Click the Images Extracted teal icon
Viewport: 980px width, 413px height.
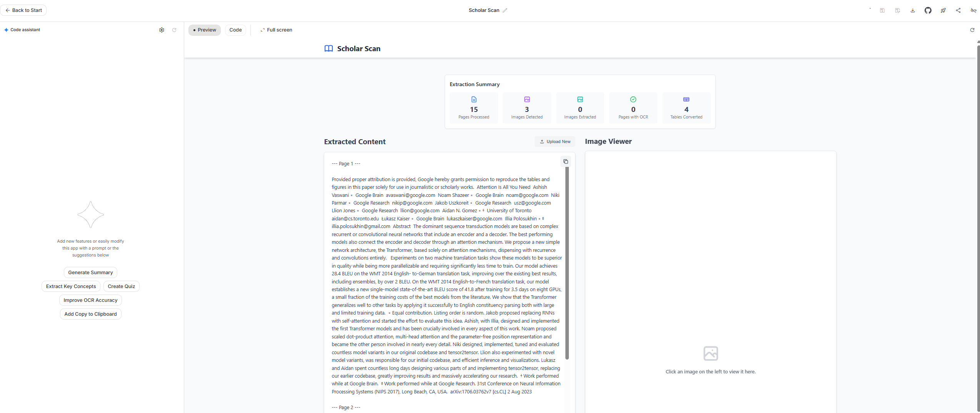click(x=580, y=100)
